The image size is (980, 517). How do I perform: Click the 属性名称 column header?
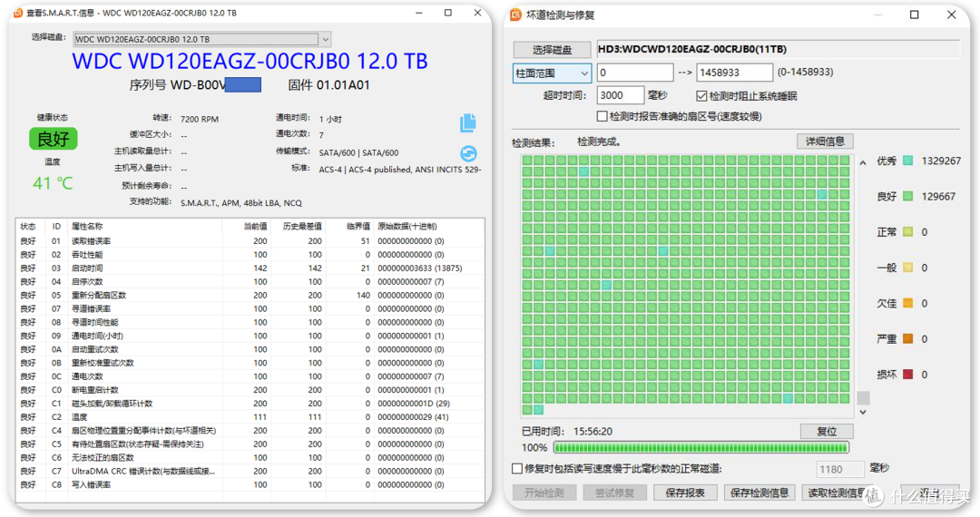87,226
